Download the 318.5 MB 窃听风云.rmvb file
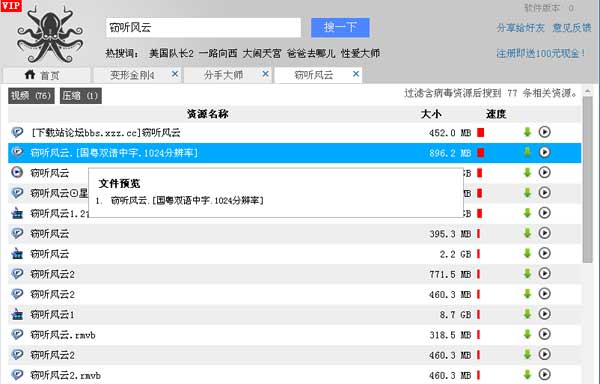 point(527,334)
